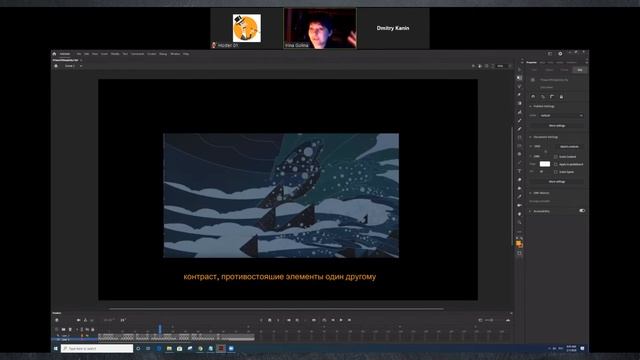Enable the Scale Spans checkbox
Viewport: 640px width, 360px height.
tap(556, 172)
